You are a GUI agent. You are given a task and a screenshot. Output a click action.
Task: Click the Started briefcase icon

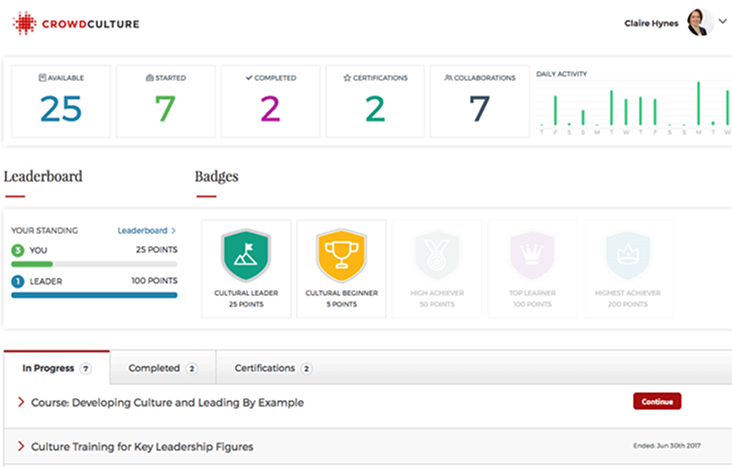(149, 78)
